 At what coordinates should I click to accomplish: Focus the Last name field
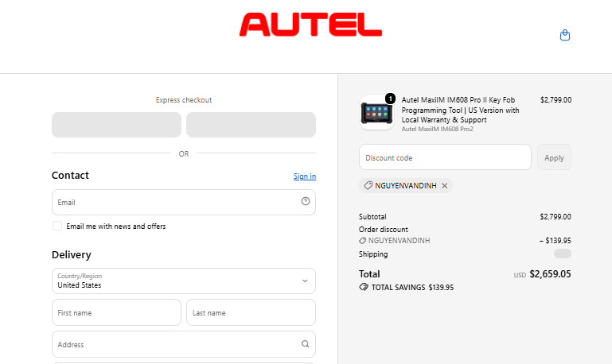tap(251, 312)
